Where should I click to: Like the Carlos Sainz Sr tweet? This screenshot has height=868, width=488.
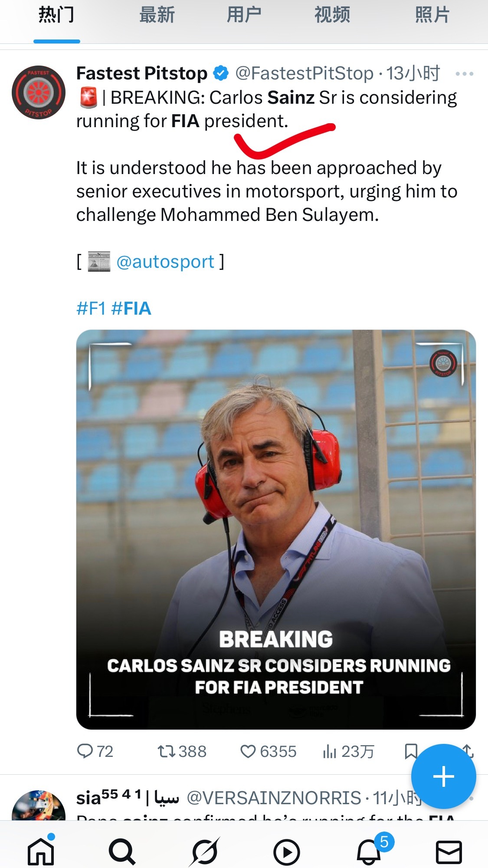coord(268,751)
